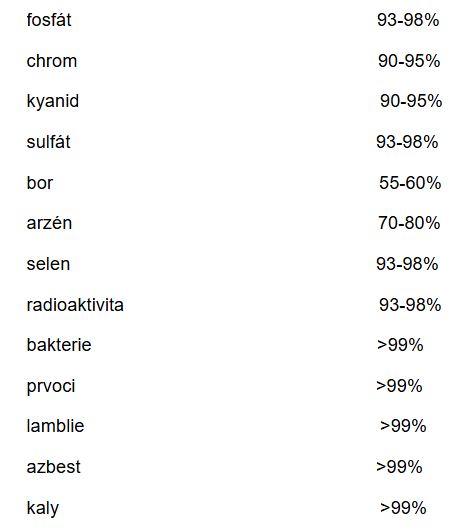Select the 55-60% percentage for bor
Viewport: 473px width, 532px height.
[410, 183]
